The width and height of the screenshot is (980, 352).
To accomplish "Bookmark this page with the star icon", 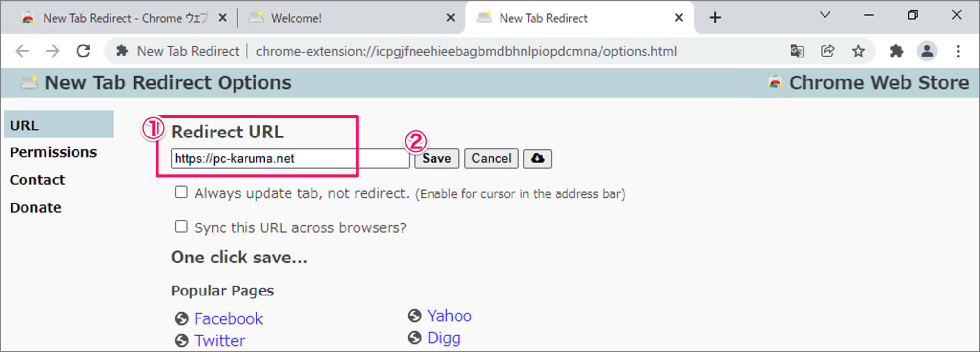I will click(x=858, y=51).
